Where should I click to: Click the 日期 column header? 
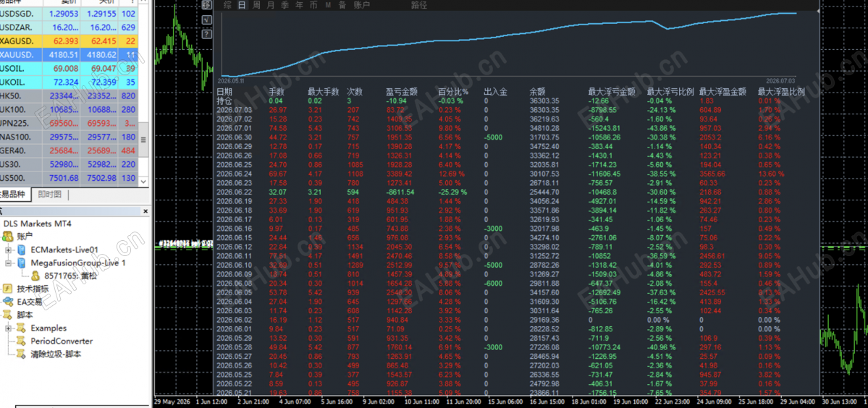(x=224, y=92)
